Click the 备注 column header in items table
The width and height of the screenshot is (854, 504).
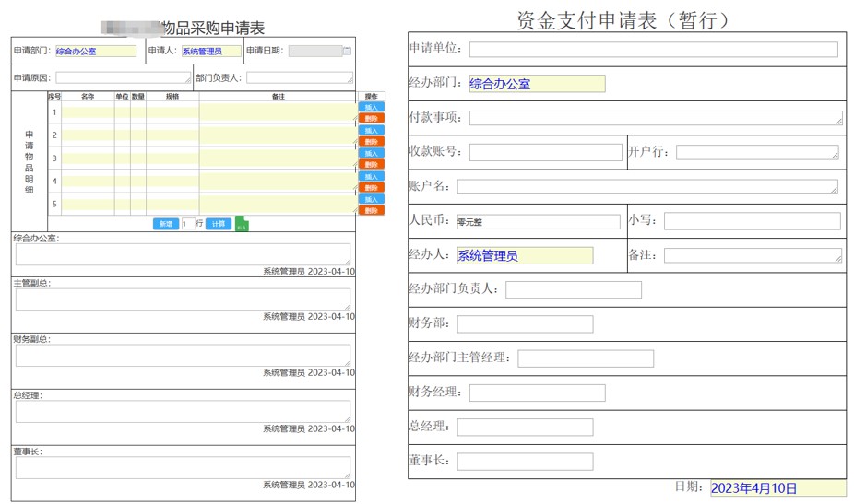tap(279, 97)
